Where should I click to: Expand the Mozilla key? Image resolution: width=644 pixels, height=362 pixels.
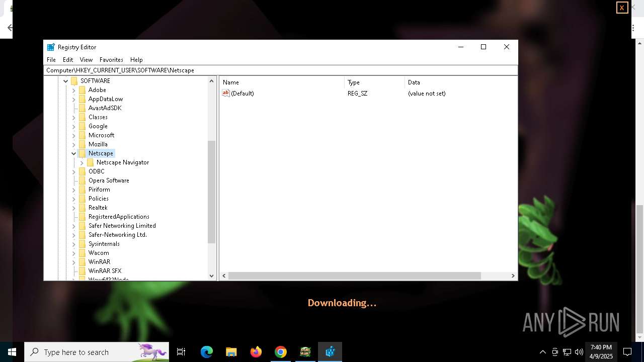74,144
